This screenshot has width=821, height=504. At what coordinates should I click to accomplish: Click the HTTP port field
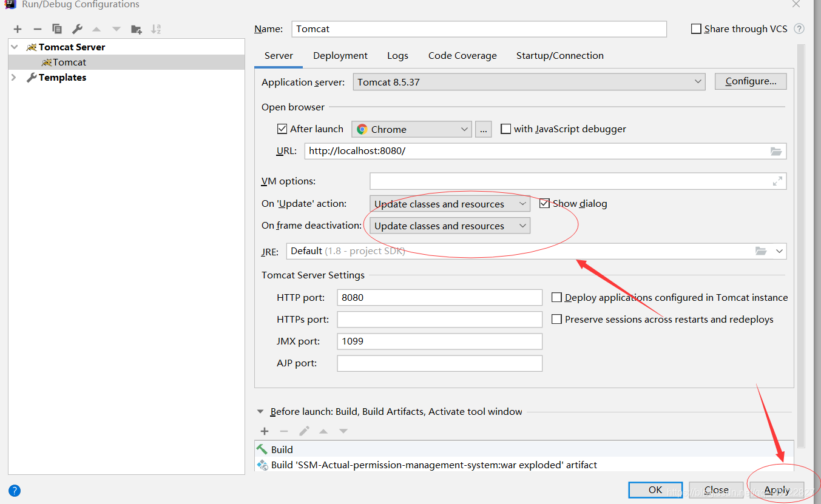[439, 298]
